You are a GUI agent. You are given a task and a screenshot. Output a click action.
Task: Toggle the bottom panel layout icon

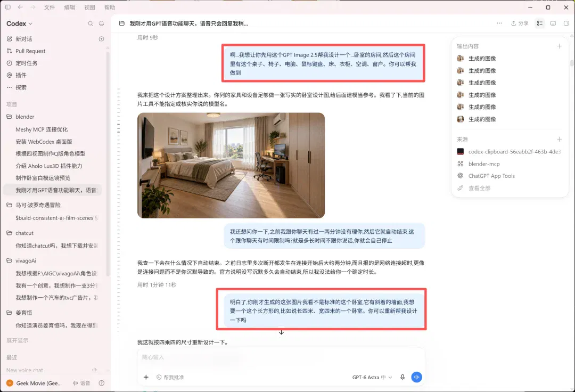[x=553, y=23]
